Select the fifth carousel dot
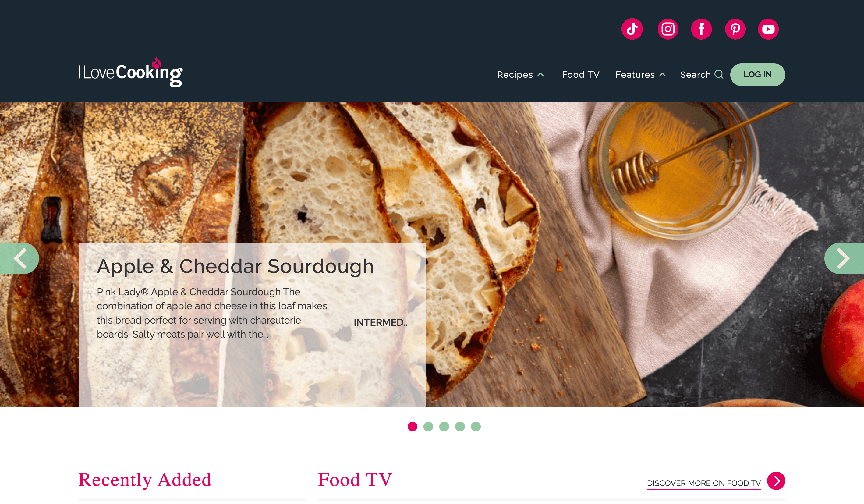The height and width of the screenshot is (504, 864). [476, 427]
